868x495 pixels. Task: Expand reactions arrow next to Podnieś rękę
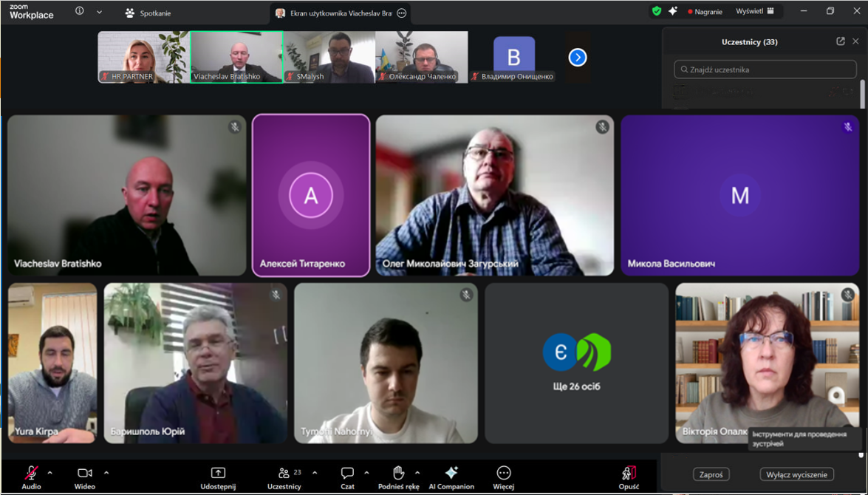(417, 473)
